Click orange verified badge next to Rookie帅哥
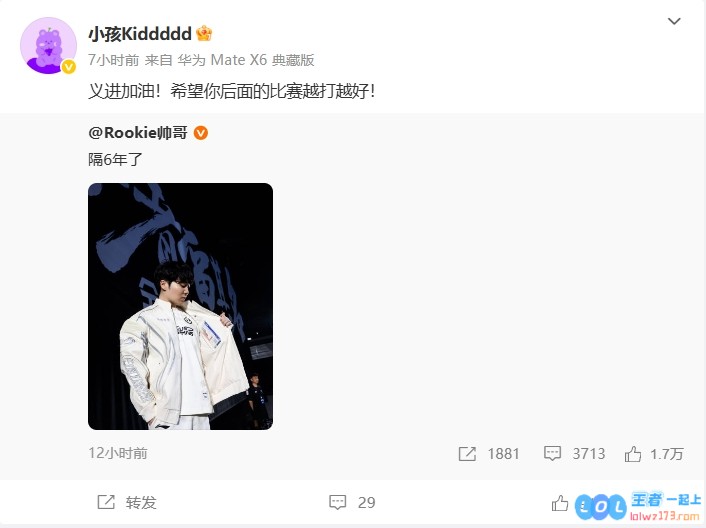 (200, 133)
